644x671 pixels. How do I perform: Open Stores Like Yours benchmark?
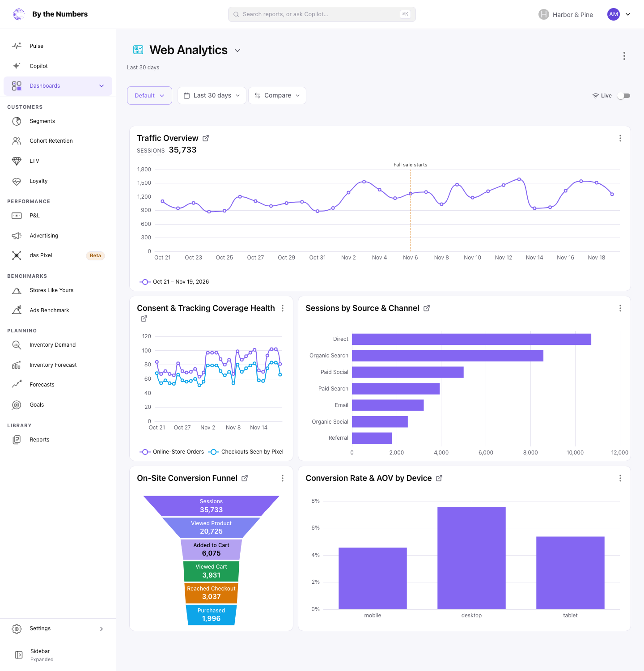(x=58, y=290)
